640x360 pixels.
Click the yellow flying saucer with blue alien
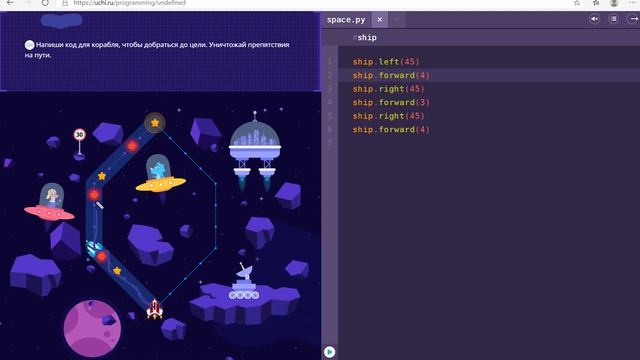[x=160, y=174]
